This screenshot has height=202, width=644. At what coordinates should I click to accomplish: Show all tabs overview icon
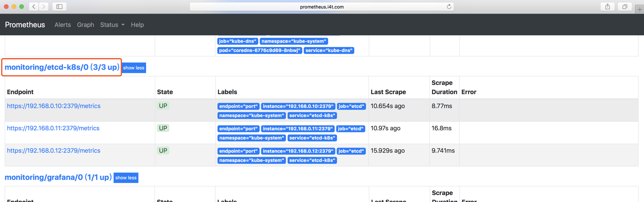(625, 7)
